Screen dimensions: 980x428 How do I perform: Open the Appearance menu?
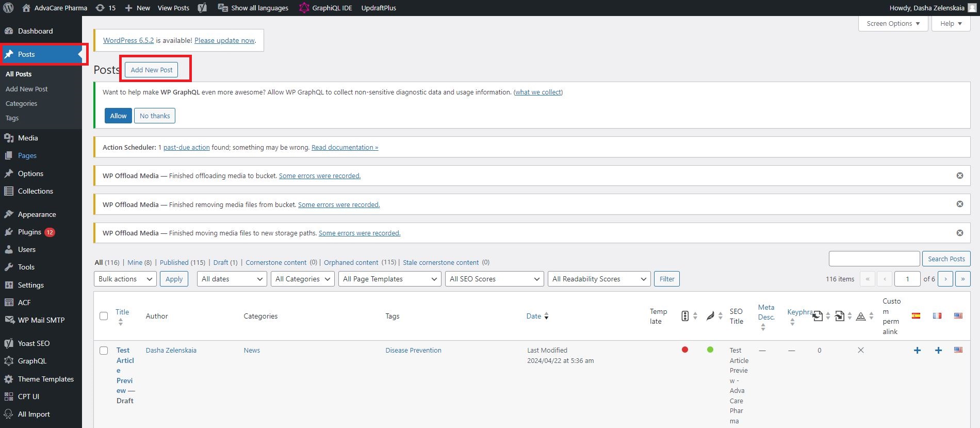[x=37, y=214]
